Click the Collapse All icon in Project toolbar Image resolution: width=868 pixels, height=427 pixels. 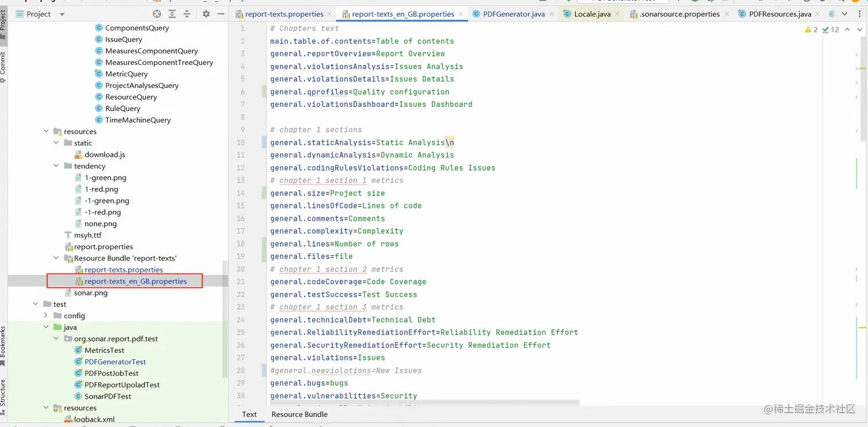[x=187, y=14]
